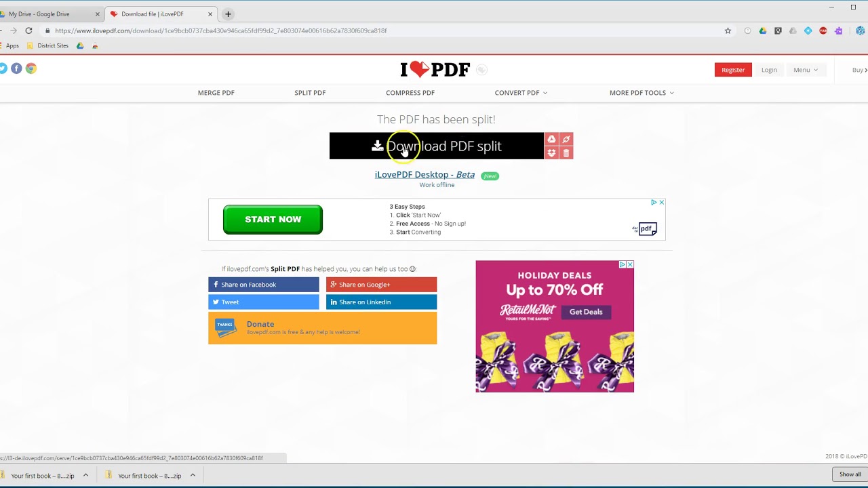868x488 pixels.
Task: Open Apps bookmark shortcut
Action: pos(9,45)
